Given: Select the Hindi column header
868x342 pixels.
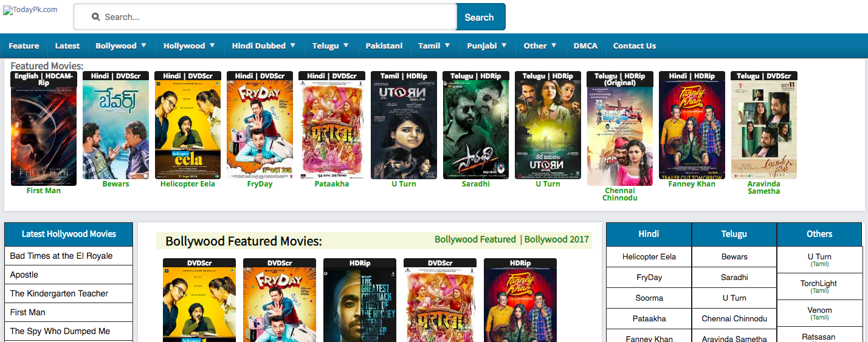Looking at the screenshot, I should [x=649, y=234].
